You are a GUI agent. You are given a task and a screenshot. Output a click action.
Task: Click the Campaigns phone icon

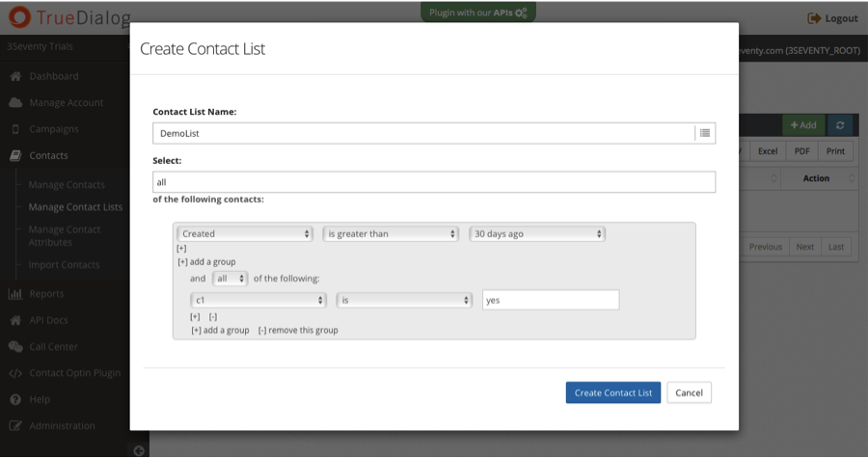click(15, 129)
